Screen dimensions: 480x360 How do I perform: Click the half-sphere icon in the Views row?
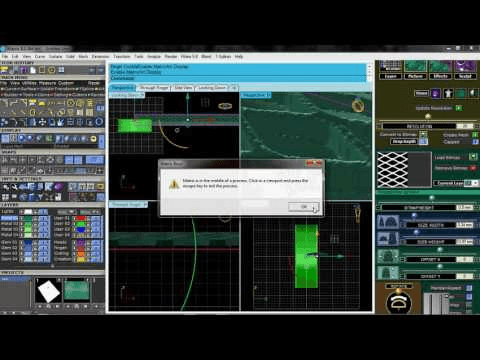point(473,93)
